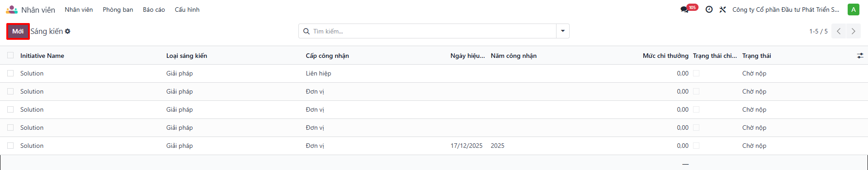Go to next page arrow
The width and height of the screenshot is (868, 170).
(854, 31)
